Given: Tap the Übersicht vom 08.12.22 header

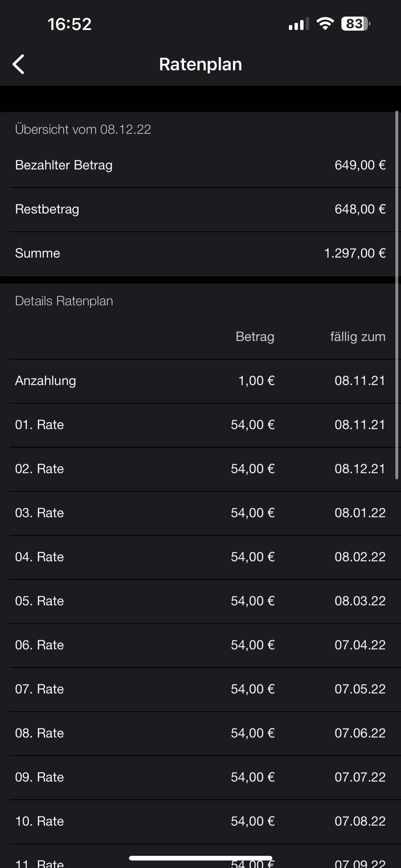Looking at the screenshot, I should tap(83, 129).
